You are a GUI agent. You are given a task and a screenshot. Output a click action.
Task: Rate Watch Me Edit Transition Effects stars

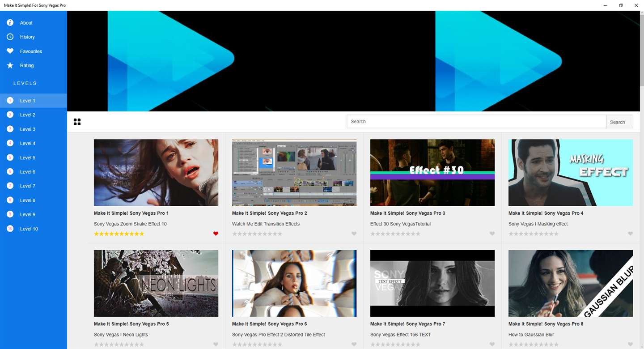pos(257,234)
